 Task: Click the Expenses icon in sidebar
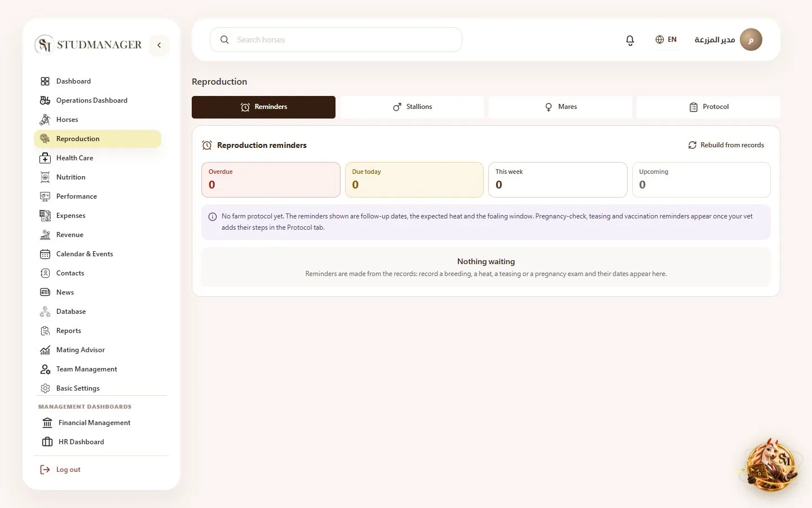pyautogui.click(x=45, y=216)
